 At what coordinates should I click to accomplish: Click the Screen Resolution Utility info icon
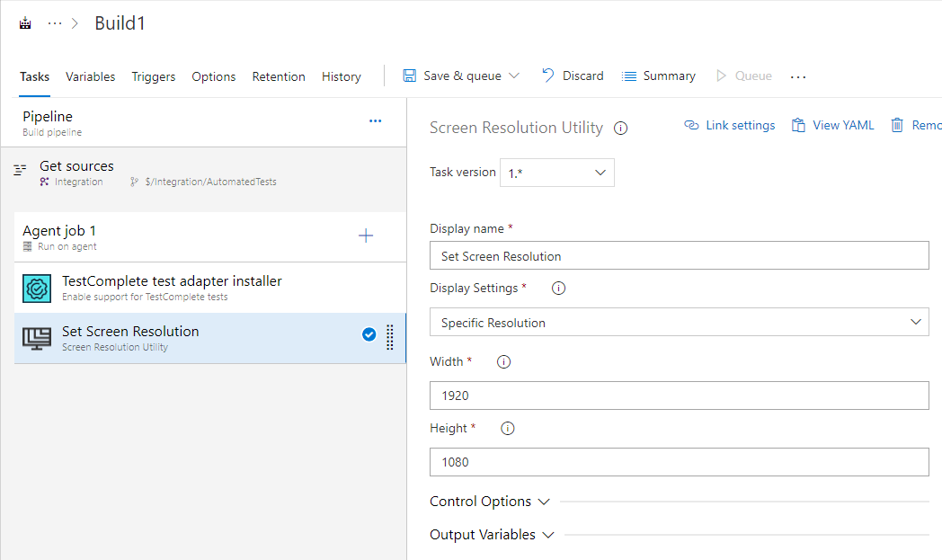coord(620,128)
